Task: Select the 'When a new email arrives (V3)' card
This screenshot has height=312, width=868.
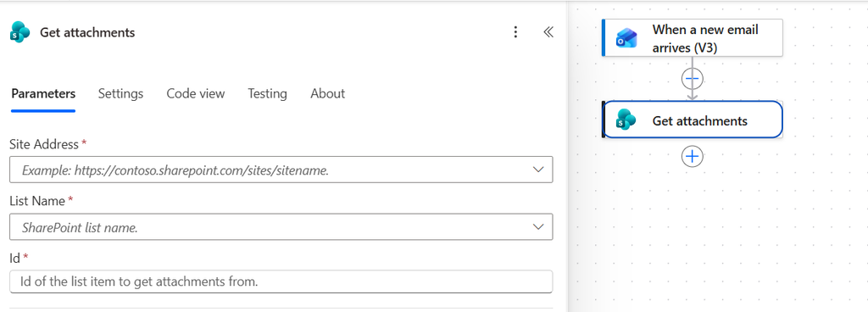Action: 692,37
